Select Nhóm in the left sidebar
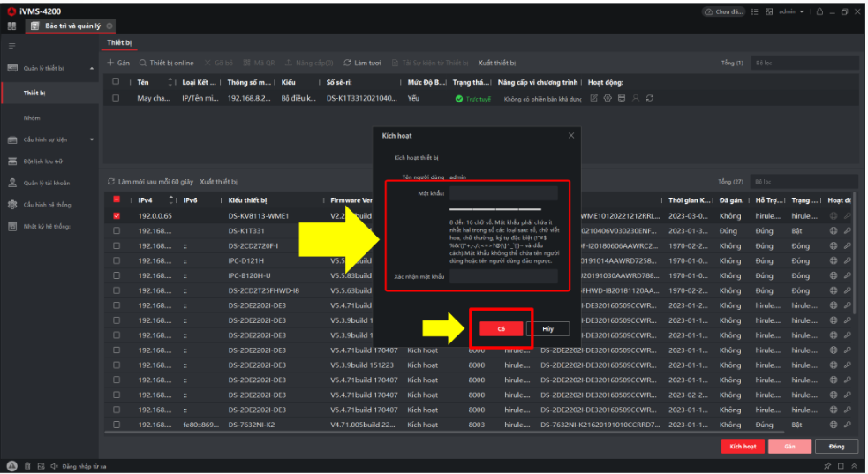This screenshot has width=868, height=474. [32, 117]
